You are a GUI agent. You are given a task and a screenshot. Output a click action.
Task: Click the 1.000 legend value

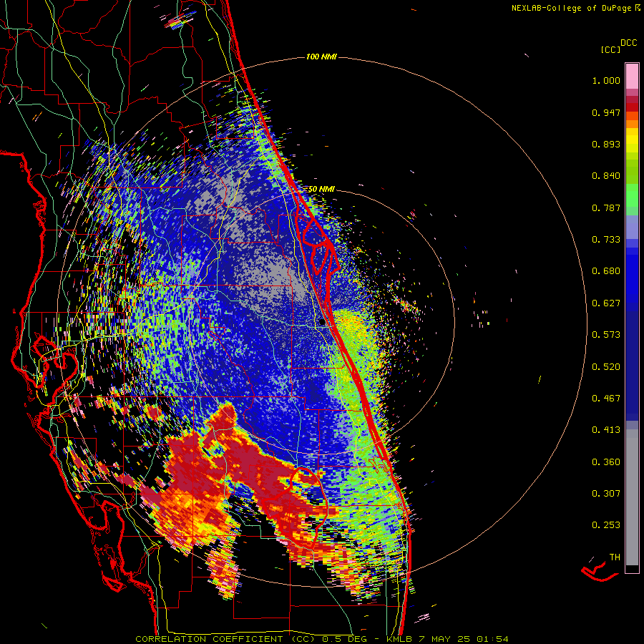click(x=606, y=80)
